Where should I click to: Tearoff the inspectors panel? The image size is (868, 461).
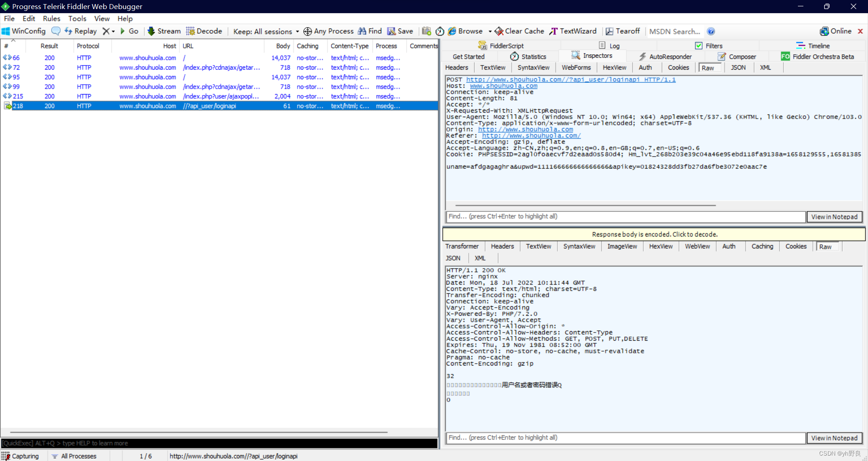pos(623,31)
